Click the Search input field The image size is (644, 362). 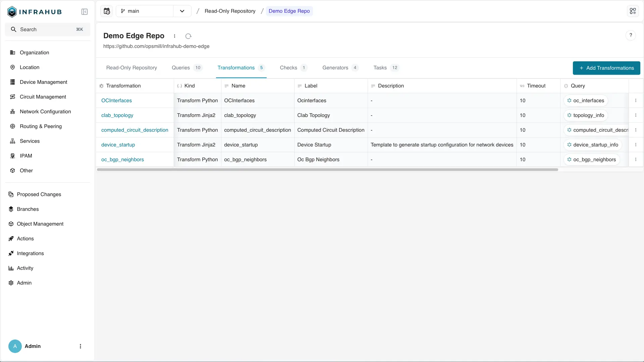pyautogui.click(x=48, y=29)
